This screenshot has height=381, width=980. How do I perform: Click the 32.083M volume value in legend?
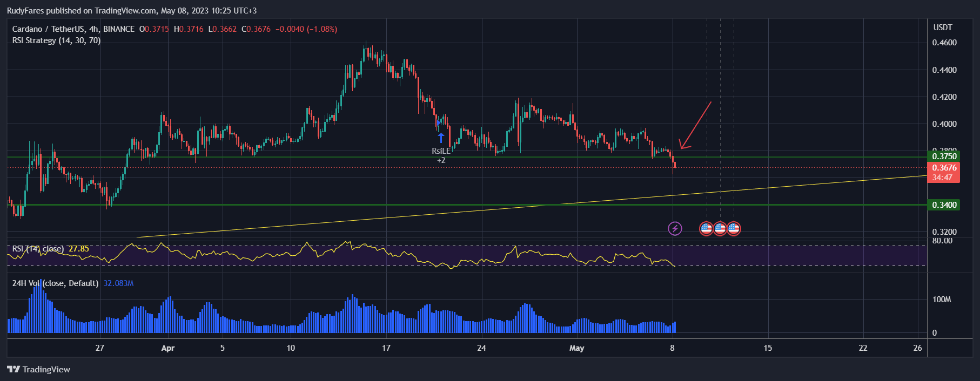[x=118, y=283]
